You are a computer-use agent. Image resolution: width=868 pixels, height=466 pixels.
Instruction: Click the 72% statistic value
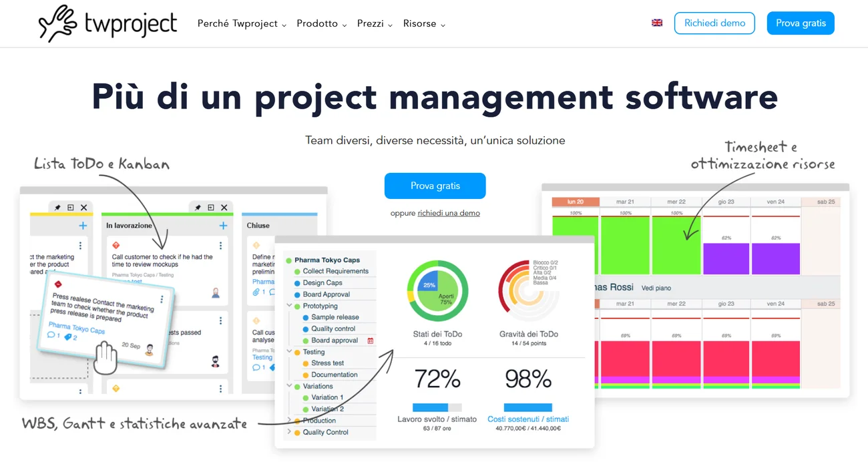tap(437, 379)
